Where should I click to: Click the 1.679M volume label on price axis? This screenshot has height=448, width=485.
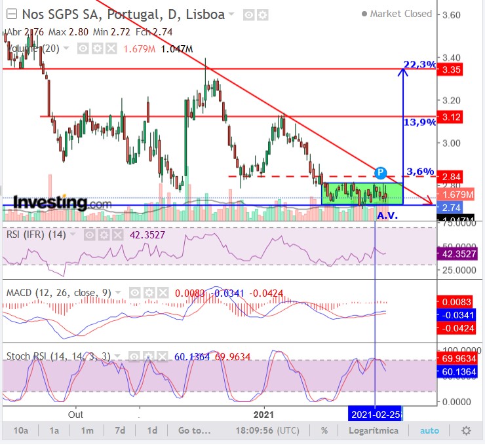[x=456, y=195]
